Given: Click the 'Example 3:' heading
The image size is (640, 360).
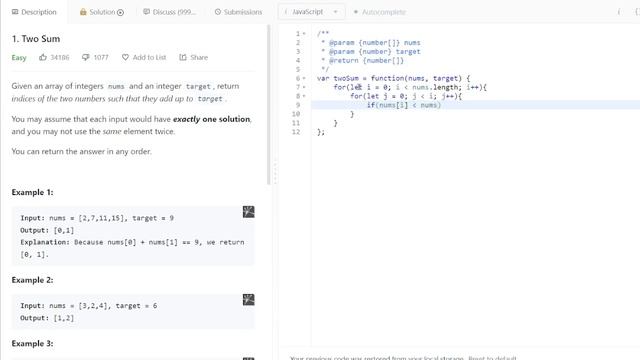Looking at the screenshot, I should [32, 343].
